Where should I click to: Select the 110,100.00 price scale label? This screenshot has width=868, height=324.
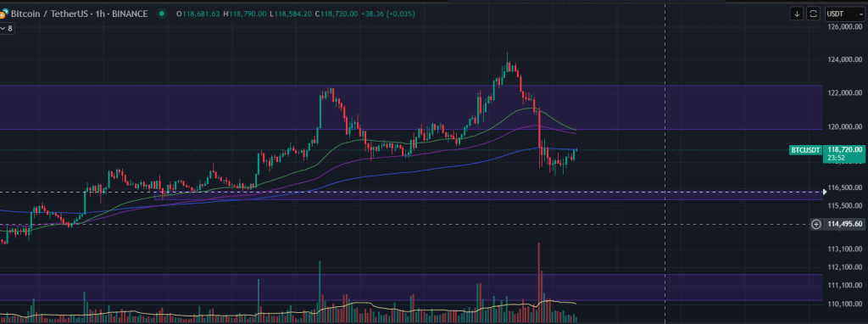844,304
